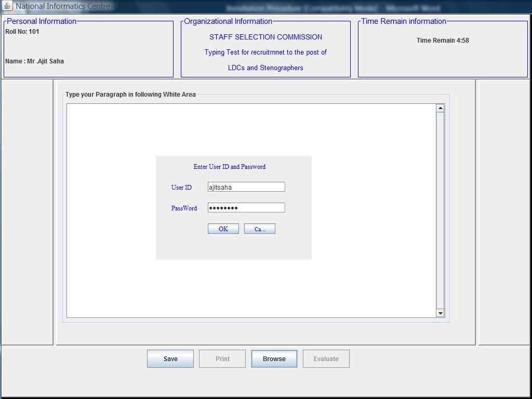Click the scrollbar down arrow in the typing area

pos(441,313)
